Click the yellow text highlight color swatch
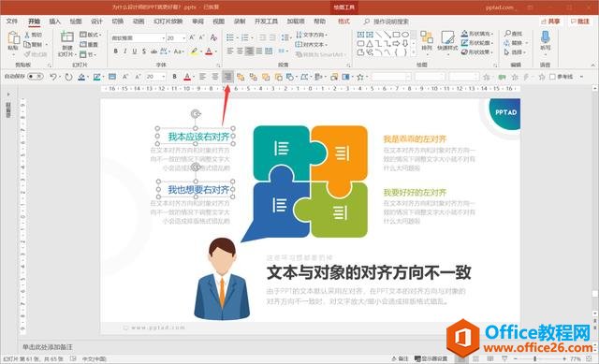 point(195,51)
